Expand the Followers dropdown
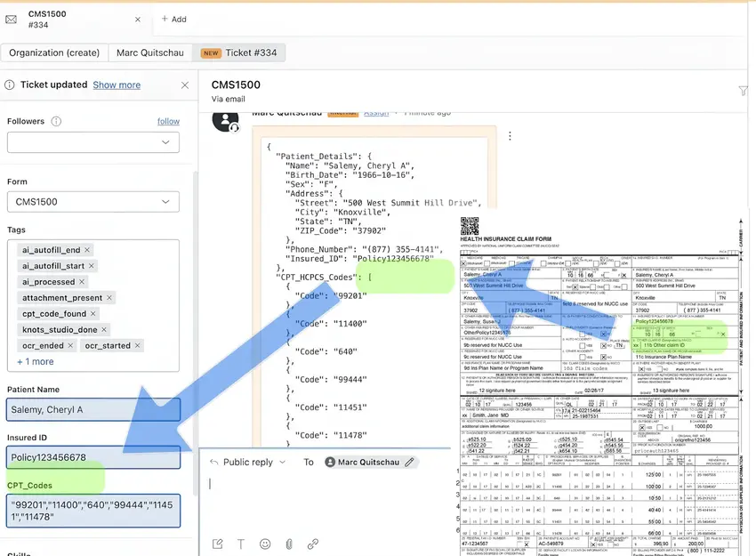The width and height of the screenshot is (756, 556). tap(93, 142)
